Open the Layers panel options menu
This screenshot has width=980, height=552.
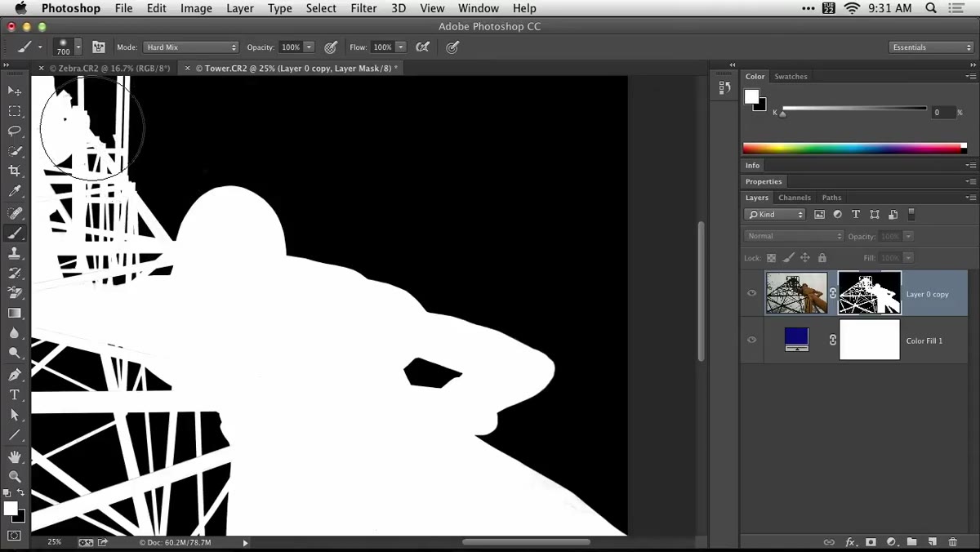(971, 198)
